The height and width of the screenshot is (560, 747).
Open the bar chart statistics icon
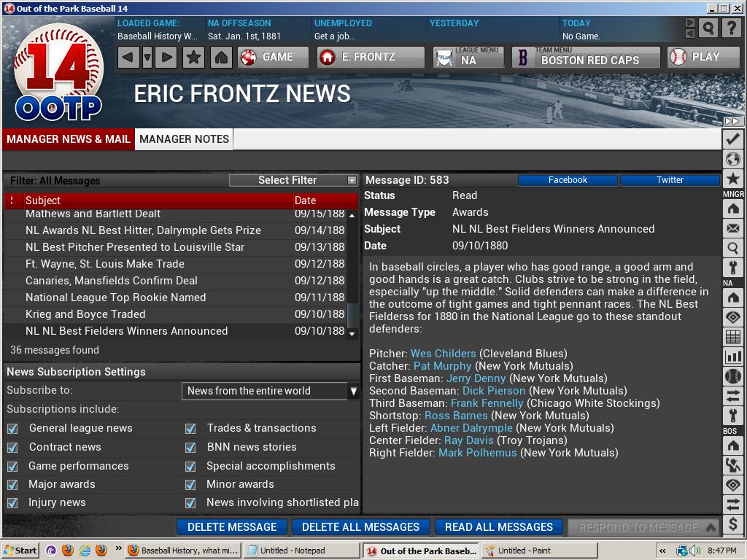point(732,357)
